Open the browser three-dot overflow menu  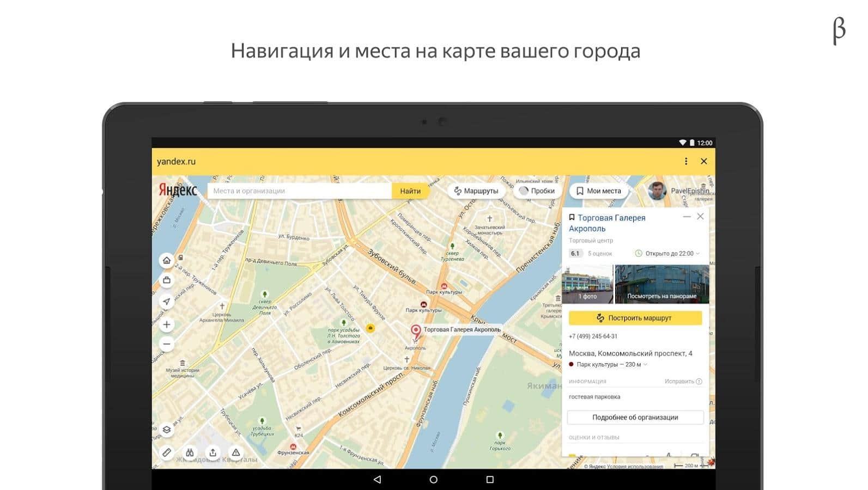[x=686, y=161]
